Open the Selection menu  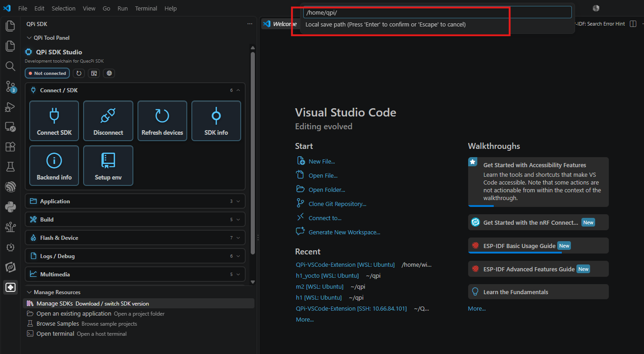pyautogui.click(x=63, y=8)
